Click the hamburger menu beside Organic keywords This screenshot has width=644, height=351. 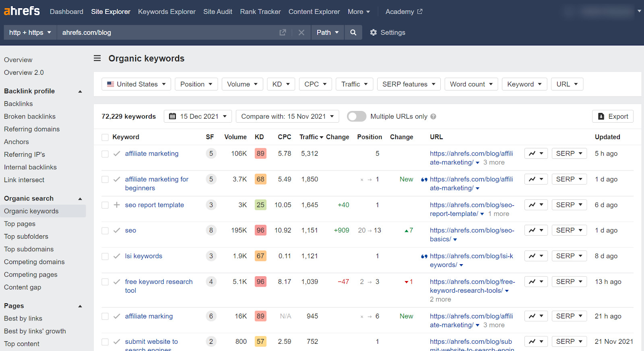[x=97, y=58]
